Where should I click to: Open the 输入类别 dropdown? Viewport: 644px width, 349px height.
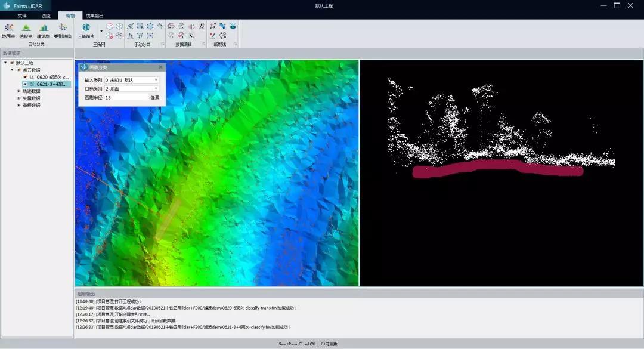(x=156, y=80)
